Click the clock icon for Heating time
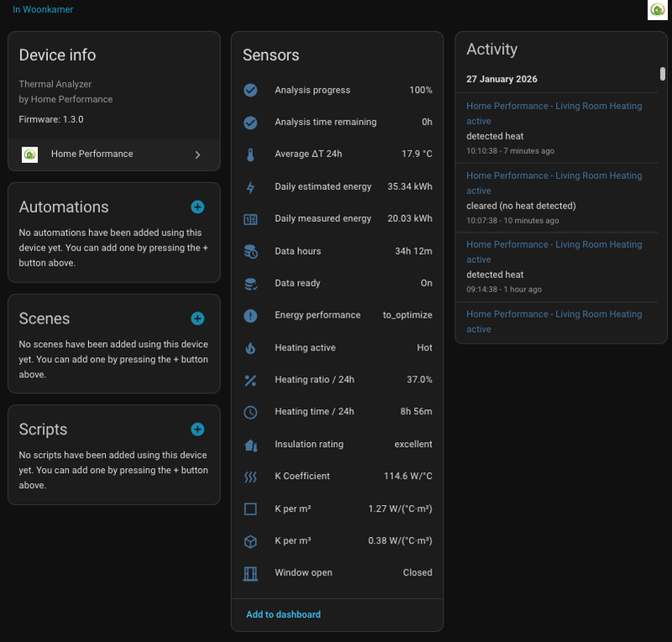The width and height of the screenshot is (672, 642). point(250,413)
